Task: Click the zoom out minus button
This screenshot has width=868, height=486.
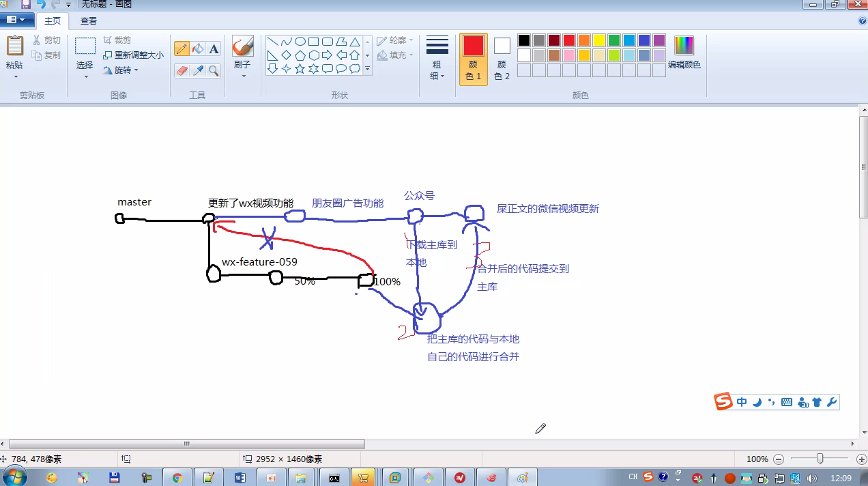Action: [x=779, y=459]
